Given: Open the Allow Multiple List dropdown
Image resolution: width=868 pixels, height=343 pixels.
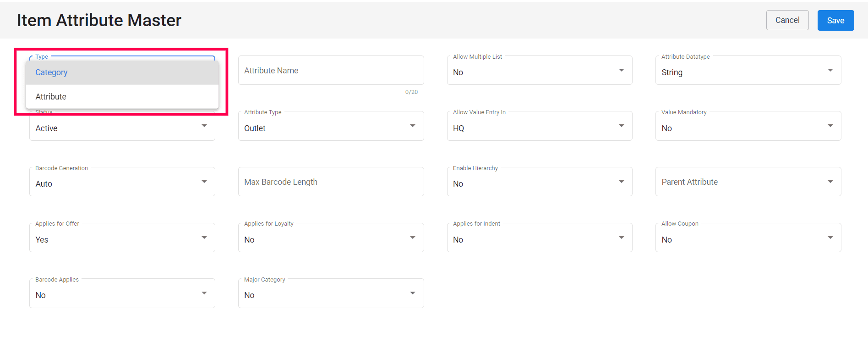Looking at the screenshot, I should pyautogui.click(x=539, y=71).
